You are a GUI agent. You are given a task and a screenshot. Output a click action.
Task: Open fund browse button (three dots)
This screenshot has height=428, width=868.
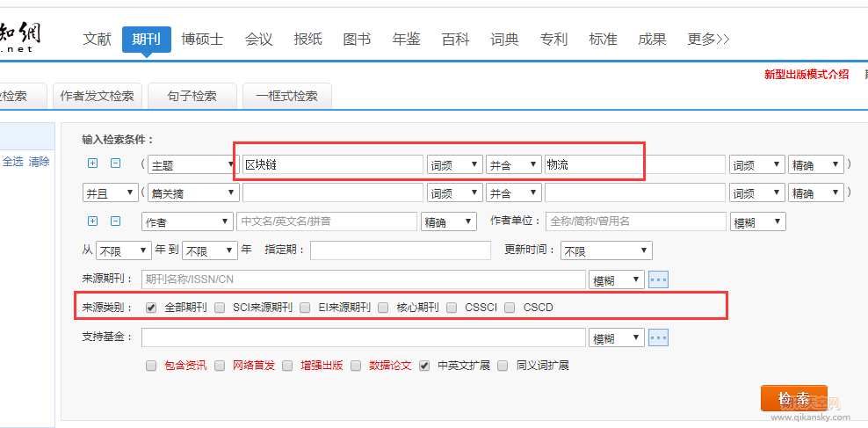658,337
